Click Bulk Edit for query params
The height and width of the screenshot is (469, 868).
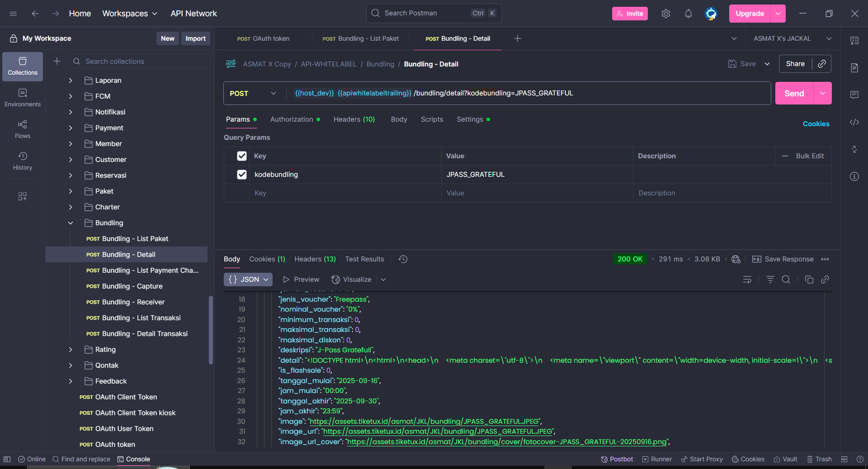pyautogui.click(x=810, y=156)
